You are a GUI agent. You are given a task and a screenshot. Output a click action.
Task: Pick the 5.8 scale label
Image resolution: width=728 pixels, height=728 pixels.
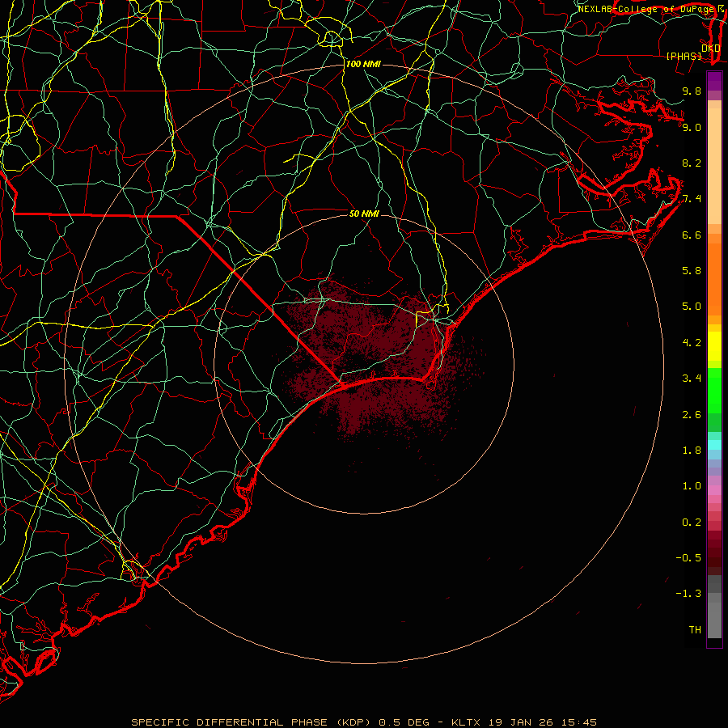[x=692, y=271]
